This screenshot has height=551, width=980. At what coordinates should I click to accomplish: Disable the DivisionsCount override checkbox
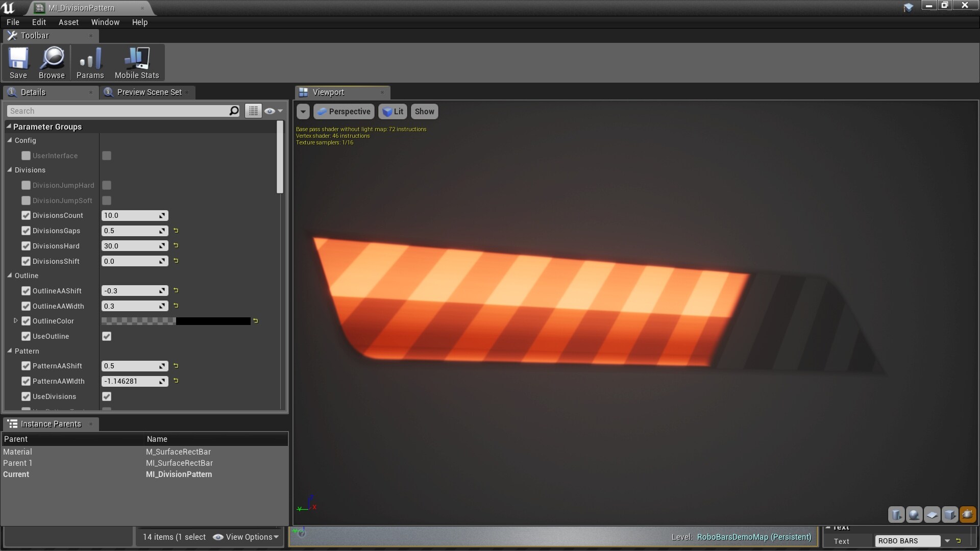pos(26,215)
